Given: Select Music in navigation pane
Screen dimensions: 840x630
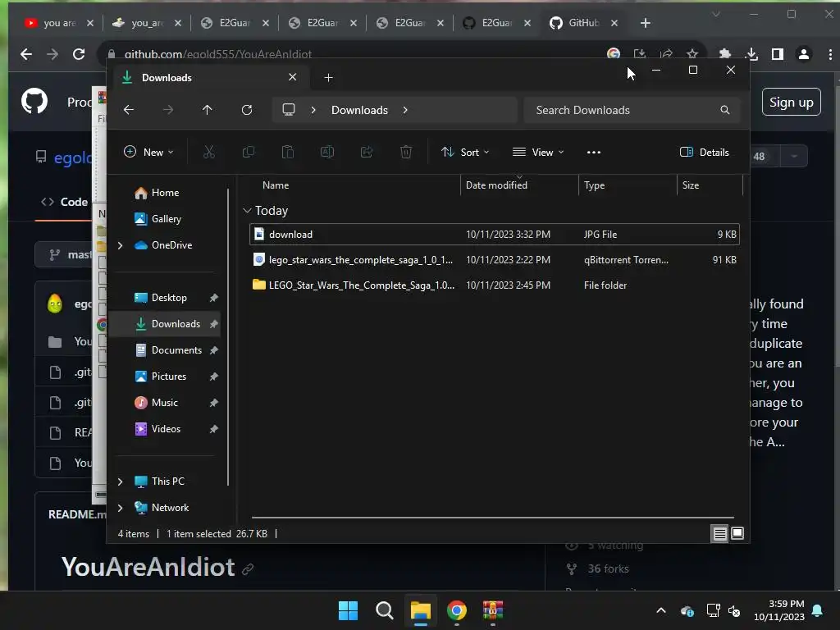Looking at the screenshot, I should point(164,403).
